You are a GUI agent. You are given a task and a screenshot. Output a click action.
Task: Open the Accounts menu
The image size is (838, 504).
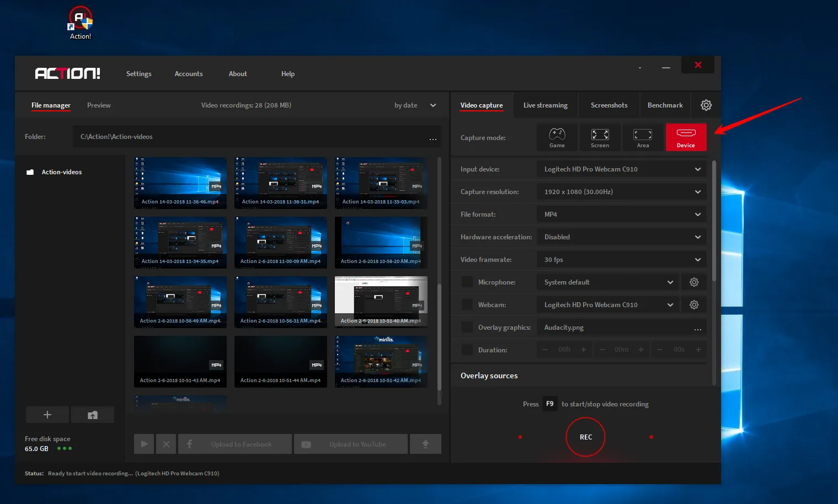coord(189,74)
